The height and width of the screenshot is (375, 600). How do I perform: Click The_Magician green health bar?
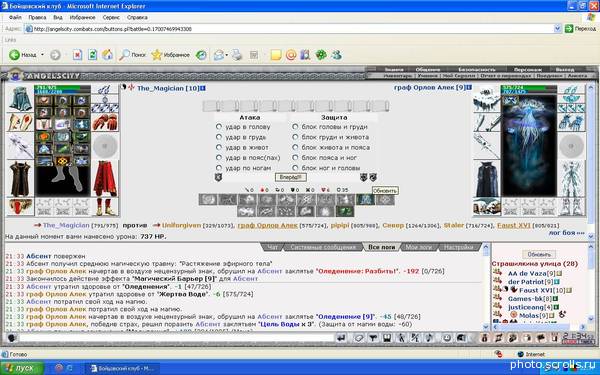click(62, 88)
